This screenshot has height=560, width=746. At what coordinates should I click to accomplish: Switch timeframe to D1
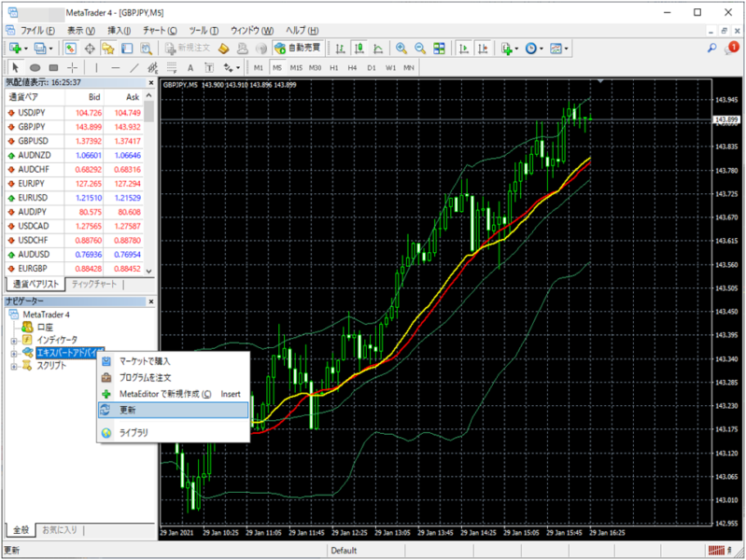click(x=371, y=67)
